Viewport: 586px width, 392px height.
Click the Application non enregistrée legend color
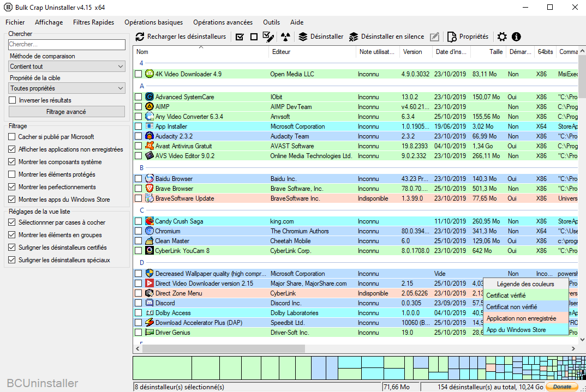coord(526,318)
